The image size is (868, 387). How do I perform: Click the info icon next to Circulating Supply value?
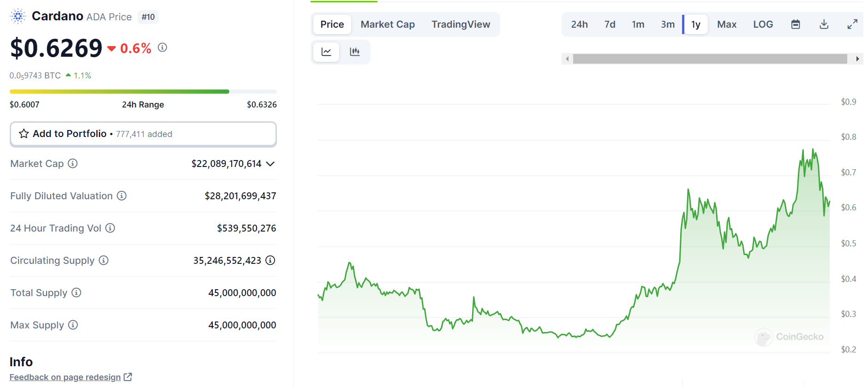tap(270, 261)
